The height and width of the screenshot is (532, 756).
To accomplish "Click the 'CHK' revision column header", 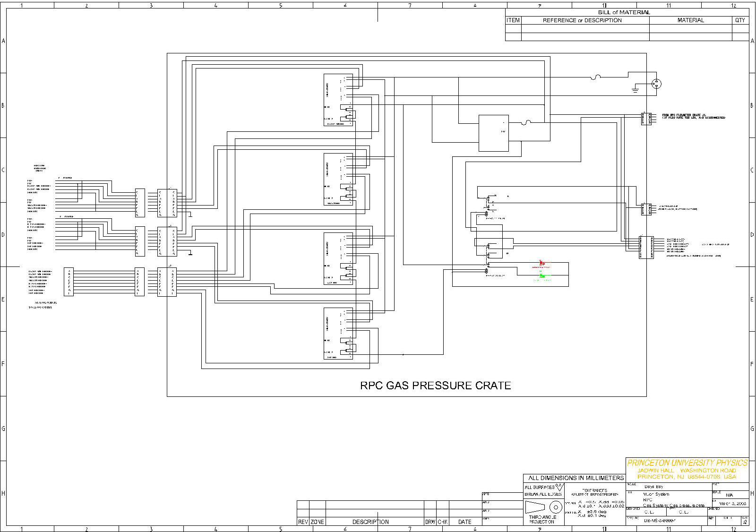I will pos(443,522).
